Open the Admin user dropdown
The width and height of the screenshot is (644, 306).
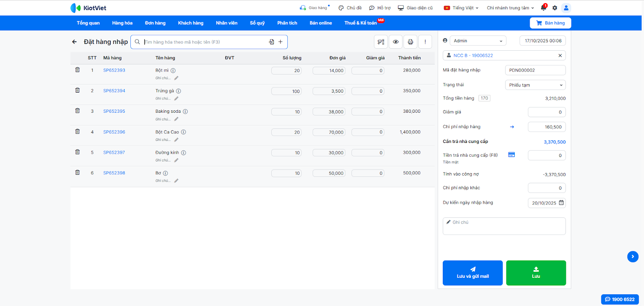pos(478,41)
